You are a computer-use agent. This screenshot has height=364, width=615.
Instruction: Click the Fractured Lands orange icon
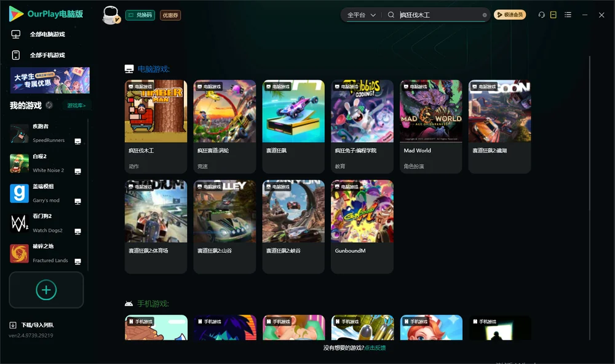(x=19, y=253)
